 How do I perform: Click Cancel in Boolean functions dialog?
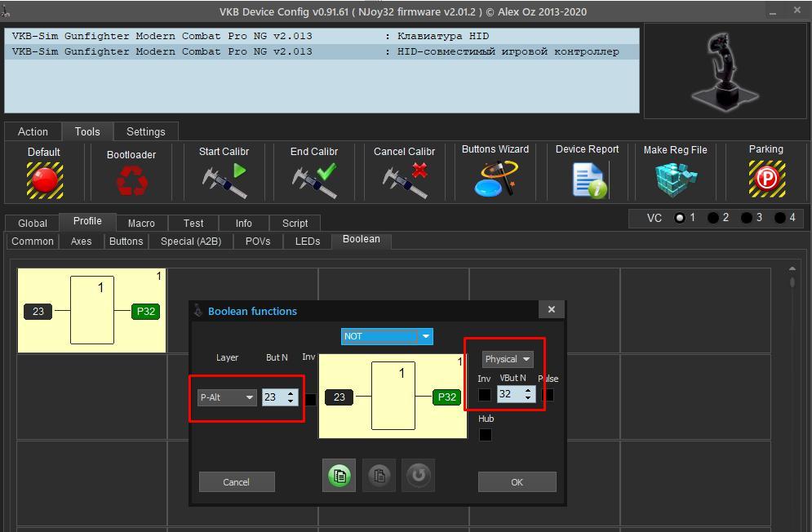237,481
